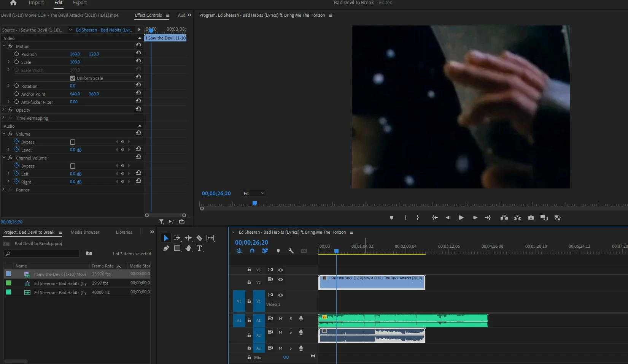Collapse the Channel Volume effect
Image resolution: width=628 pixels, height=364 pixels.
tap(4, 157)
